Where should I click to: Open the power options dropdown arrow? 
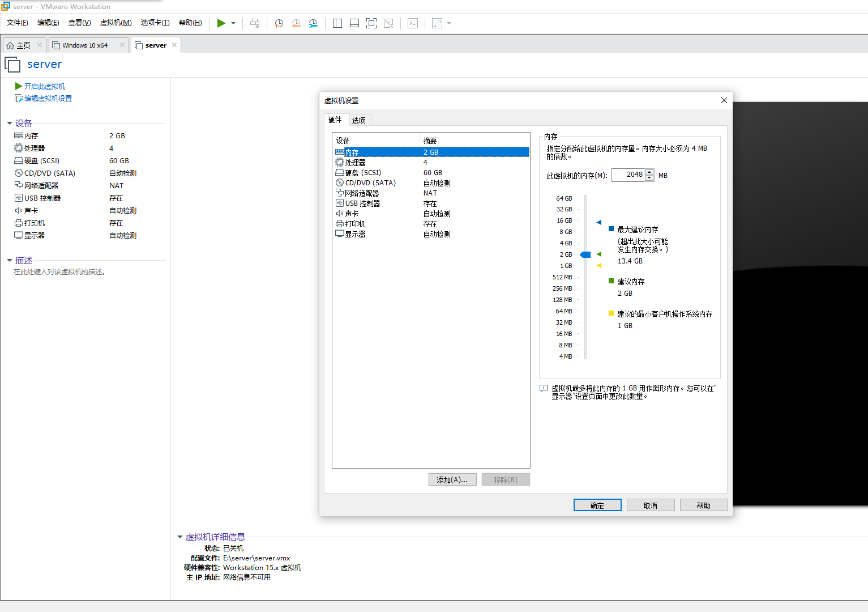coord(233,23)
